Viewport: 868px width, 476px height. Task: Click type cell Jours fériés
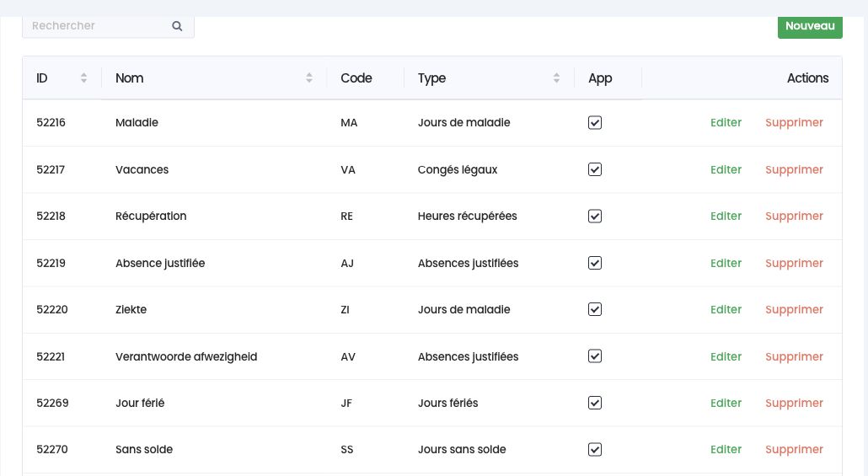tap(447, 403)
